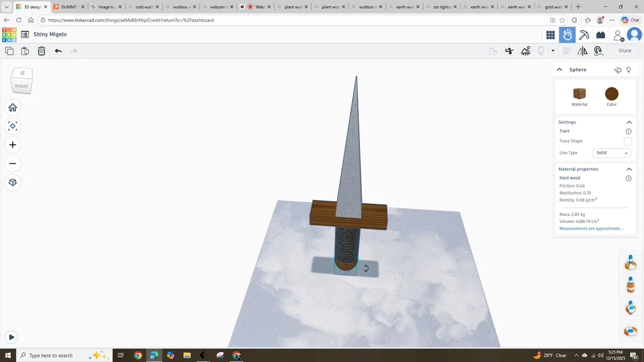Image resolution: width=644 pixels, height=362 pixels.
Task: Click the lightbulb icon in toolbar
Action: 541,51
